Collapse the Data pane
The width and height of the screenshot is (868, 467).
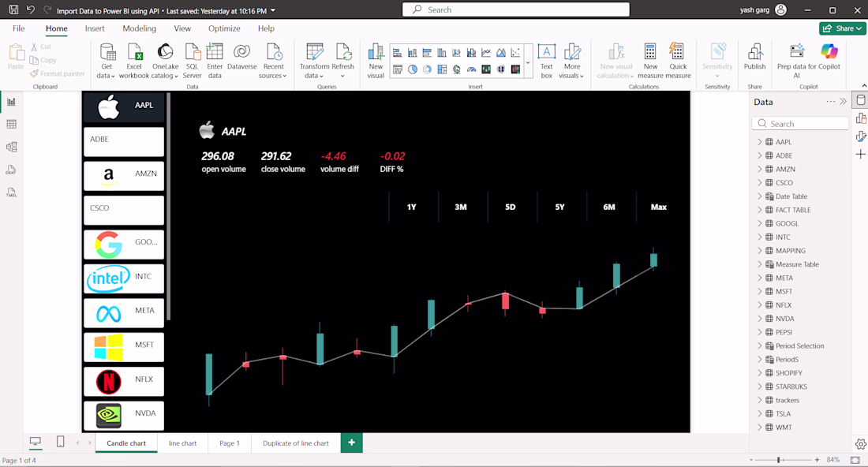click(x=843, y=101)
